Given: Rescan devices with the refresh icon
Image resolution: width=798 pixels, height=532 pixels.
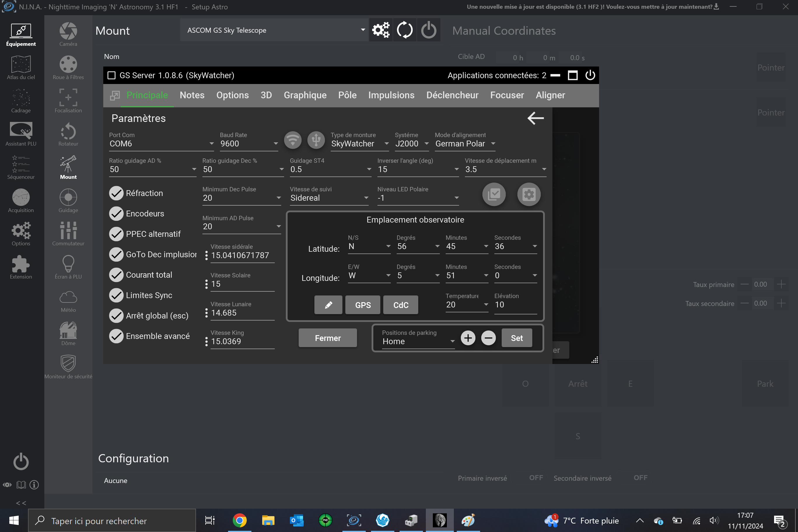Looking at the screenshot, I should pyautogui.click(x=405, y=30).
